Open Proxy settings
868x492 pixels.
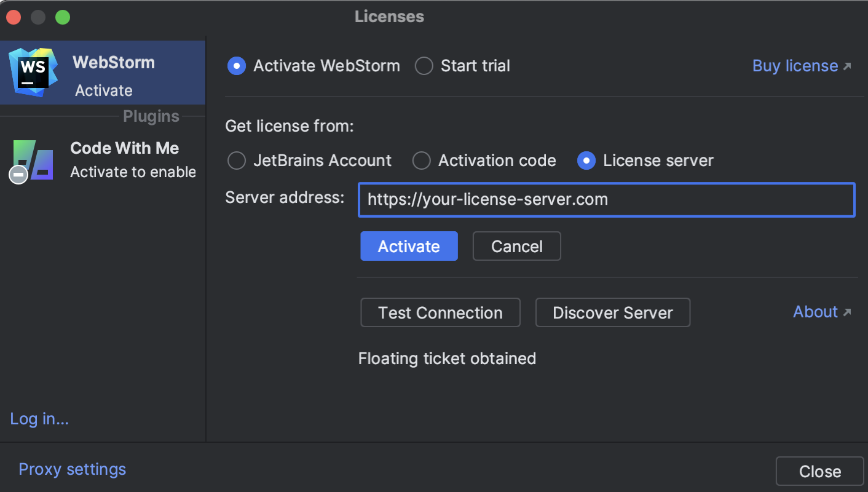click(x=72, y=469)
